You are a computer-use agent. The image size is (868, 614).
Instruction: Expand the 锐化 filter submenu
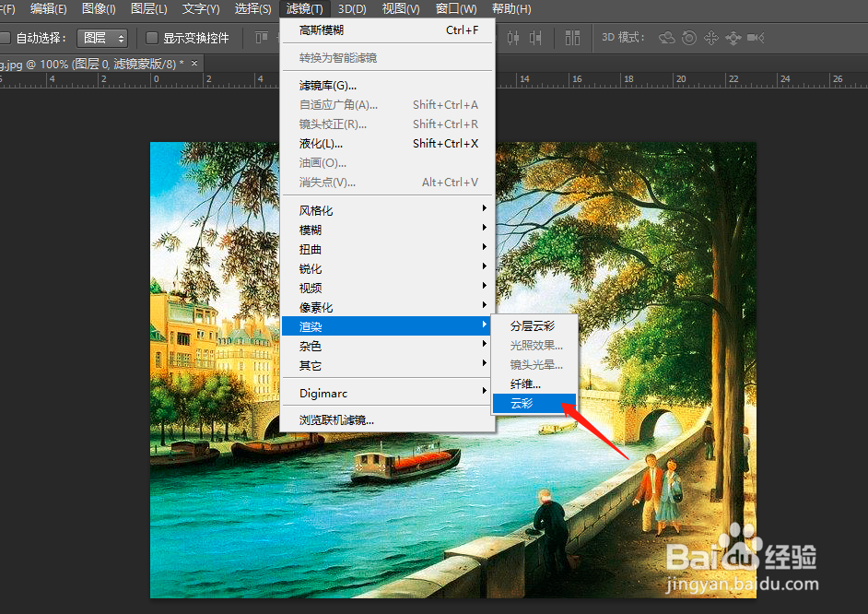(387, 268)
